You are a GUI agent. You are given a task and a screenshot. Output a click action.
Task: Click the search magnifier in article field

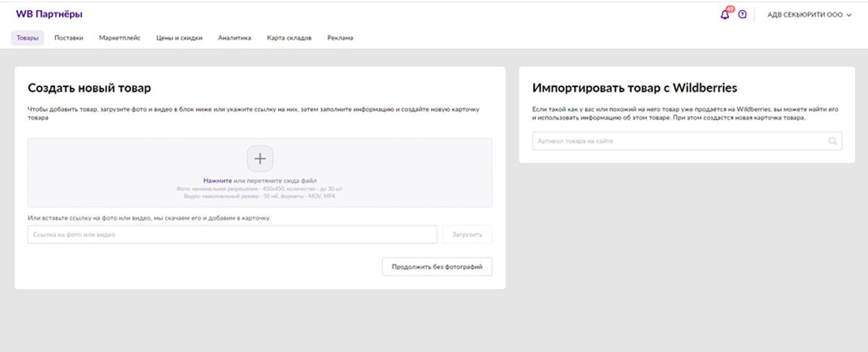[833, 141]
